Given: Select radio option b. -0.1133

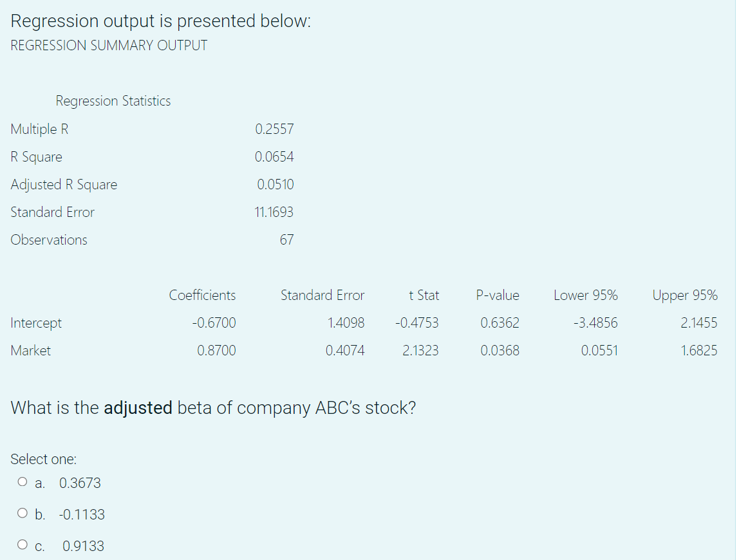Looking at the screenshot, I should pos(23,512).
